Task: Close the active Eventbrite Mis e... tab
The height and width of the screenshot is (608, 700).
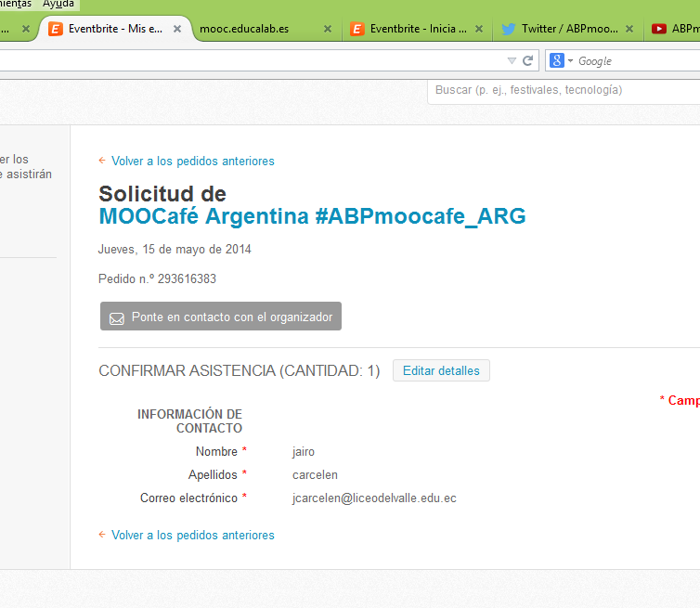Action: click(177, 29)
